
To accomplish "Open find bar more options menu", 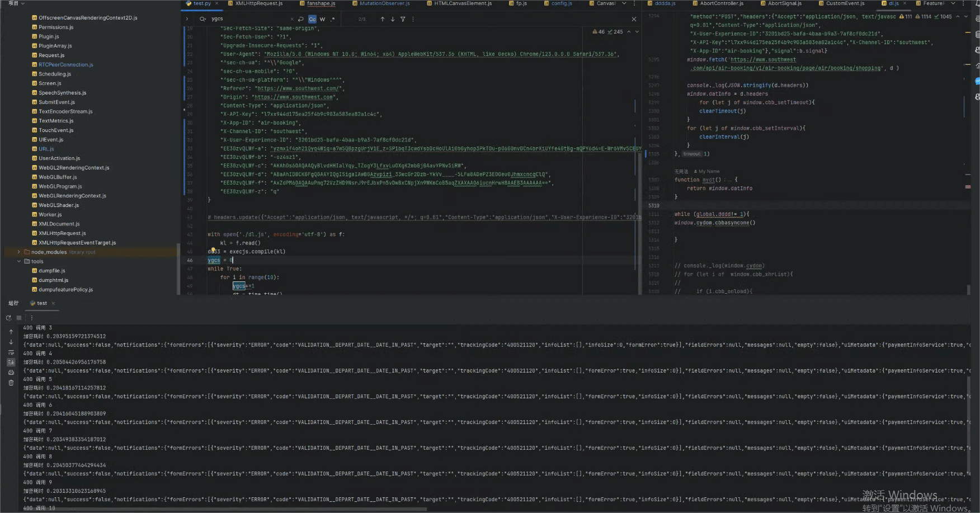I will tap(413, 19).
